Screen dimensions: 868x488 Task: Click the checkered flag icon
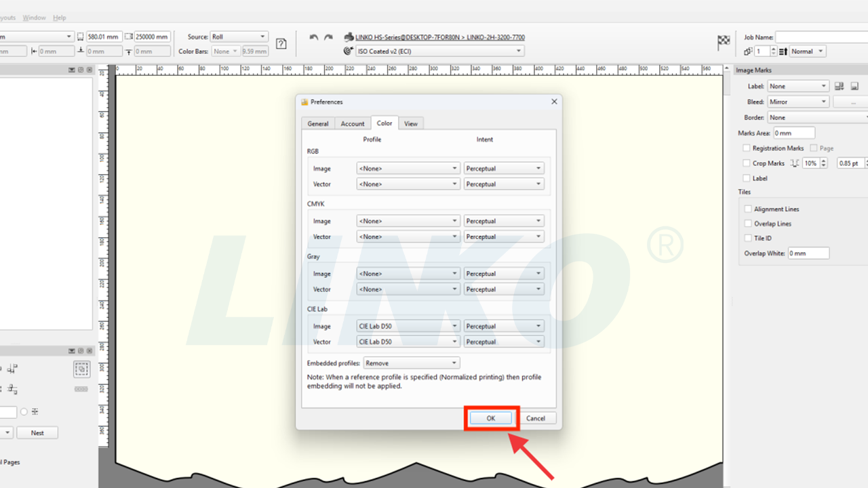(x=724, y=42)
